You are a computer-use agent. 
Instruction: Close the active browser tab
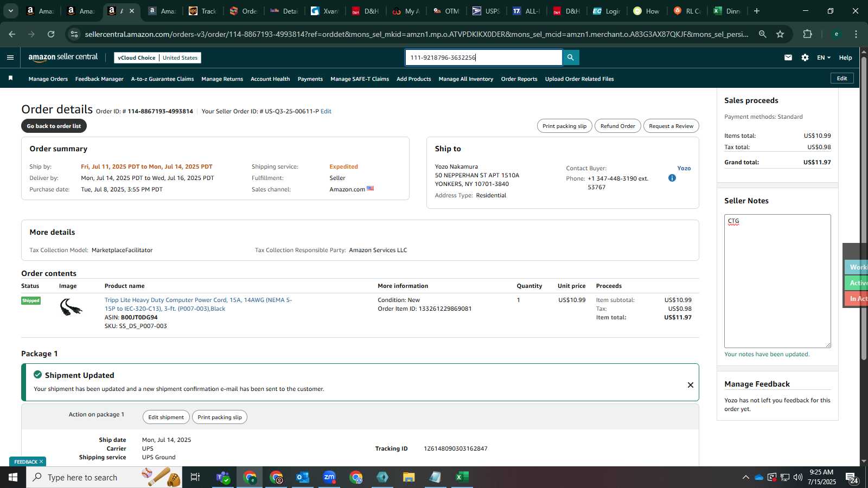click(132, 11)
